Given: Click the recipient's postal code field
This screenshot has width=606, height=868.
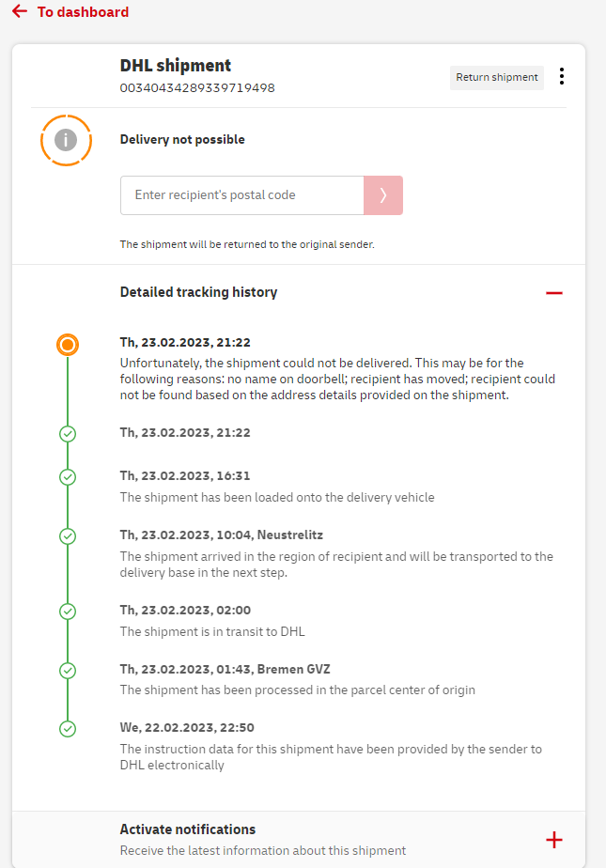Looking at the screenshot, I should 241,195.
